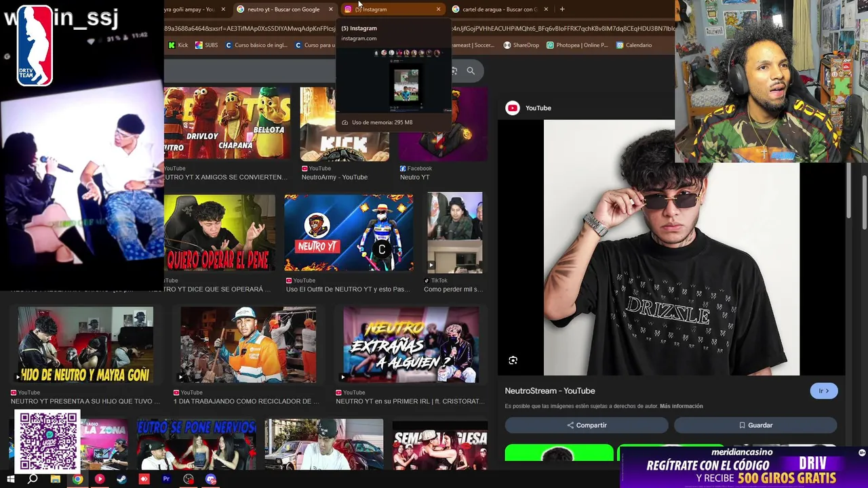This screenshot has width=868, height=488.
Task: Click the Guardar button
Action: pyautogui.click(x=755, y=425)
